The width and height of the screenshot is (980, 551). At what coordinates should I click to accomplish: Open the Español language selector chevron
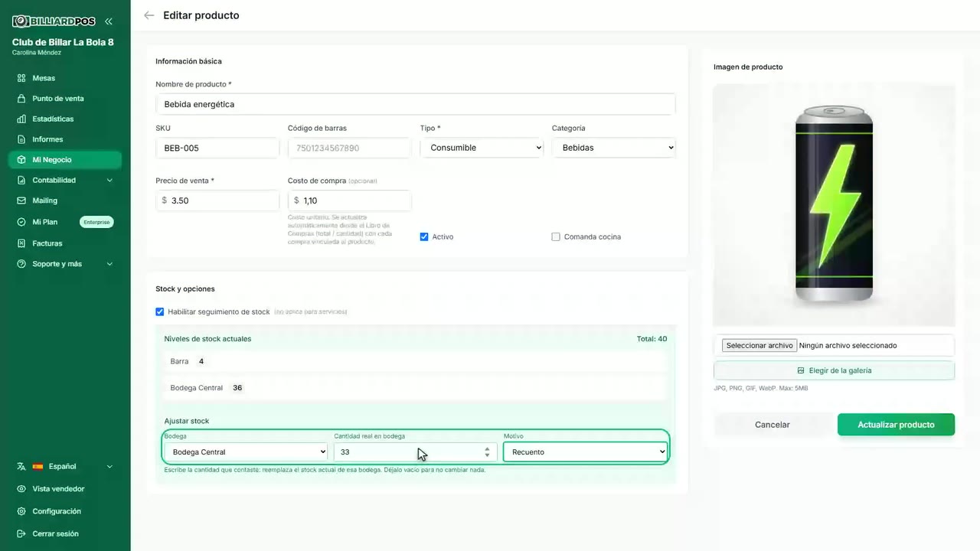click(x=109, y=467)
